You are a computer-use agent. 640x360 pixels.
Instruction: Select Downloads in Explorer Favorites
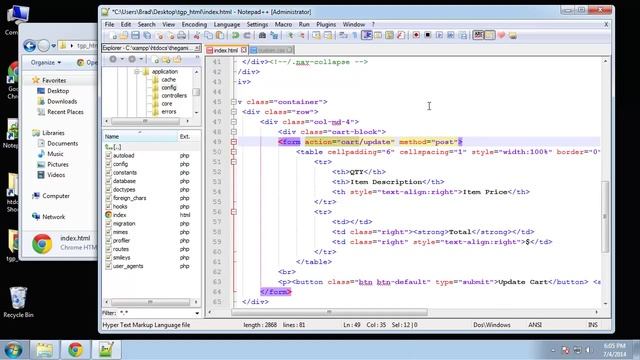[x=62, y=101]
